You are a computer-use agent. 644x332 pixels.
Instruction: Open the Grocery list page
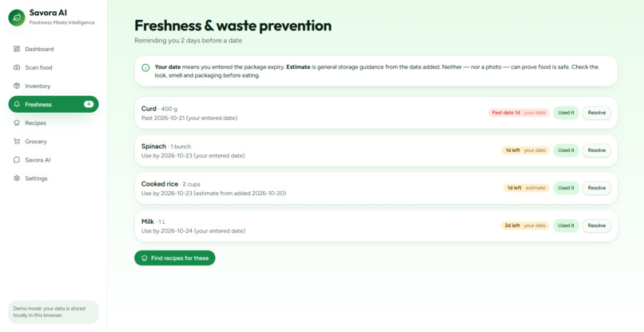(x=54, y=142)
